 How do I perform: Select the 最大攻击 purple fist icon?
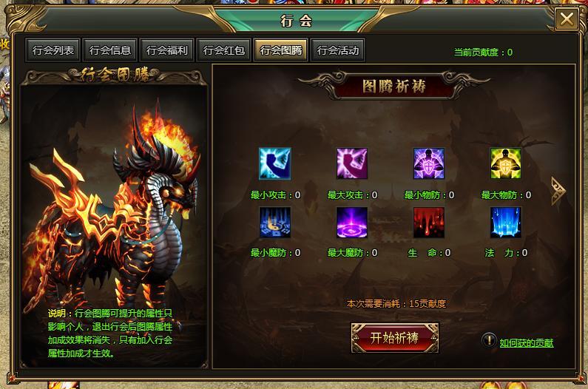tap(352, 163)
